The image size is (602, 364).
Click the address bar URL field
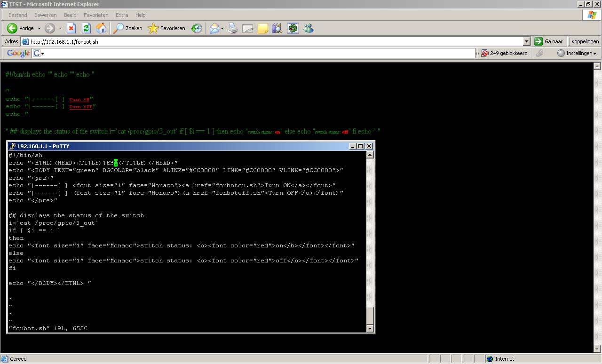277,41
